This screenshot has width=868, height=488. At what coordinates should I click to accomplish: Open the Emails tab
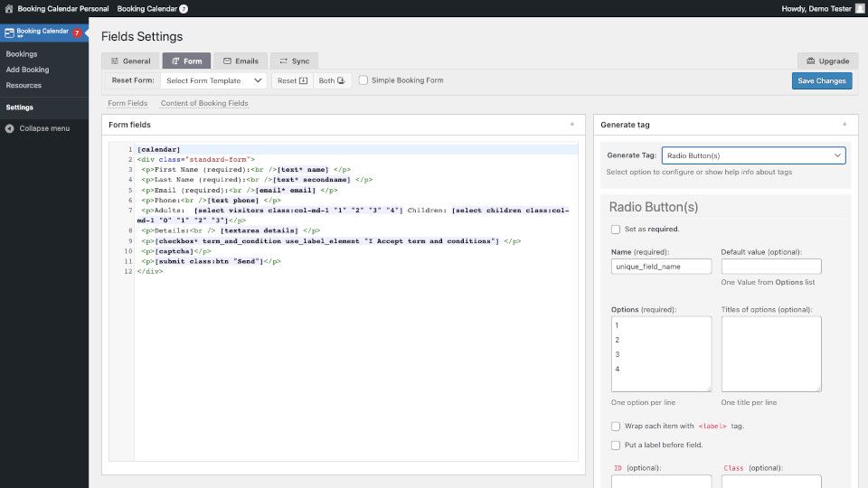point(241,61)
